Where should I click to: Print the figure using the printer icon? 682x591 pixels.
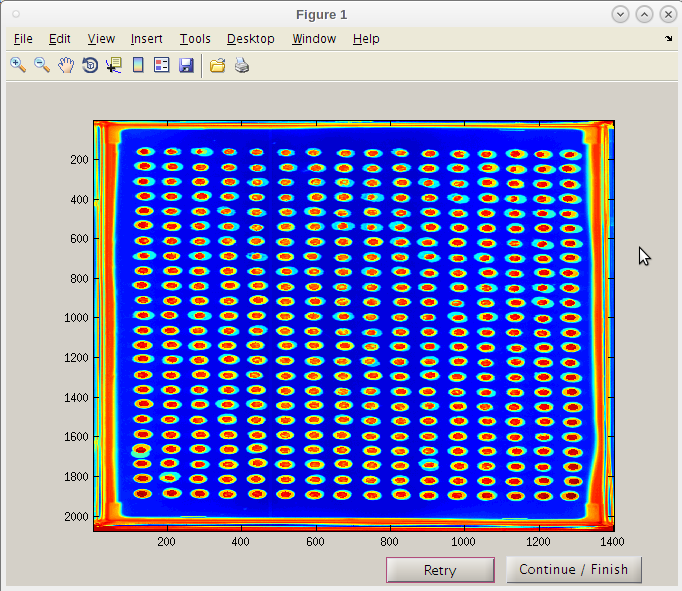coord(241,65)
